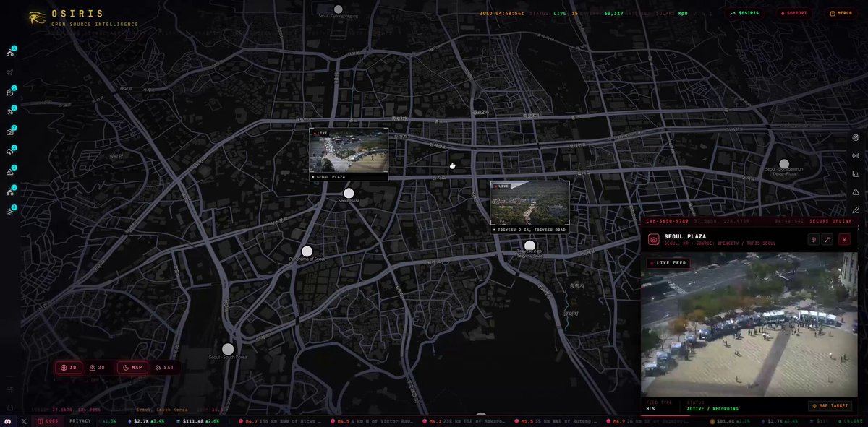Image resolution: width=868 pixels, height=427 pixels.
Task: Click the "M4.7 156 km NNW" ticker entry
Action: [x=281, y=421]
